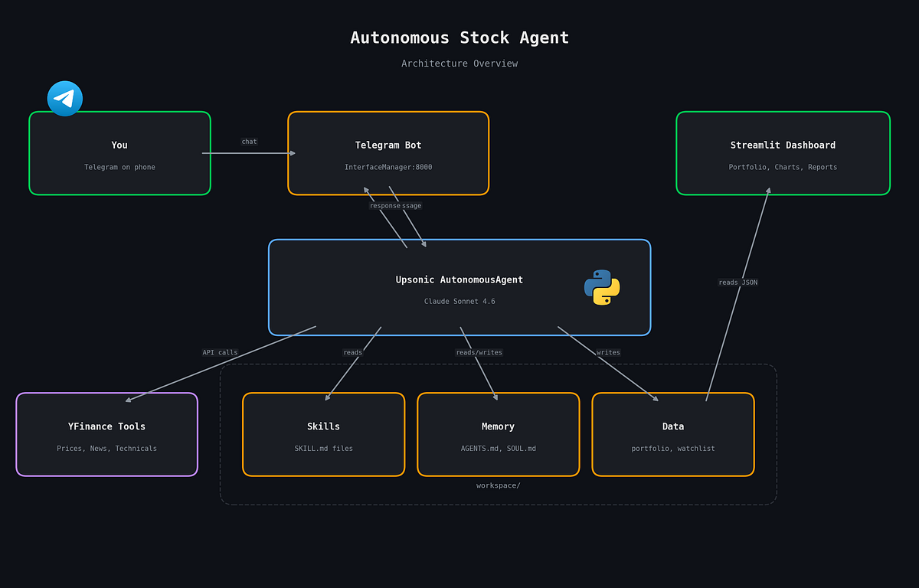Image resolution: width=919 pixels, height=588 pixels.
Task: Click the "writes" arrow label
Action: (608, 353)
